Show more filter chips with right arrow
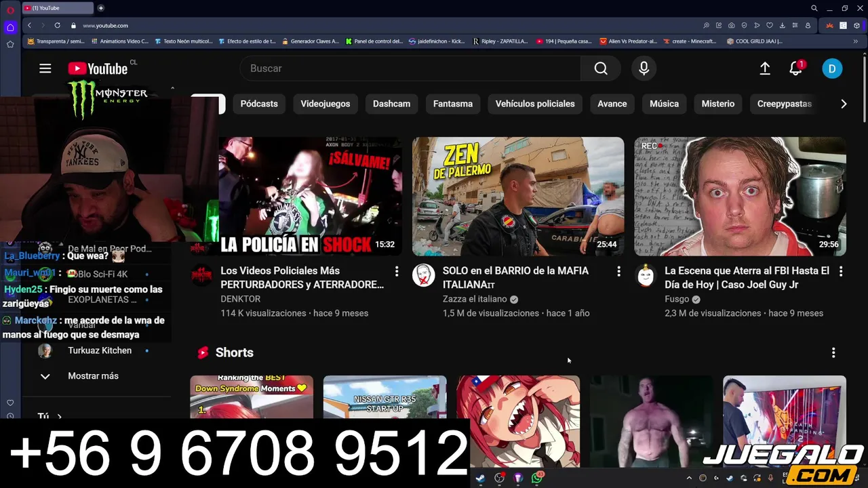868x488 pixels. (844, 104)
